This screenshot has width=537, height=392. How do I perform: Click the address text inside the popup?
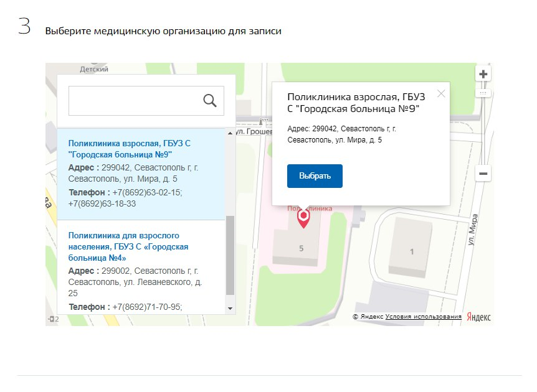[x=336, y=134]
